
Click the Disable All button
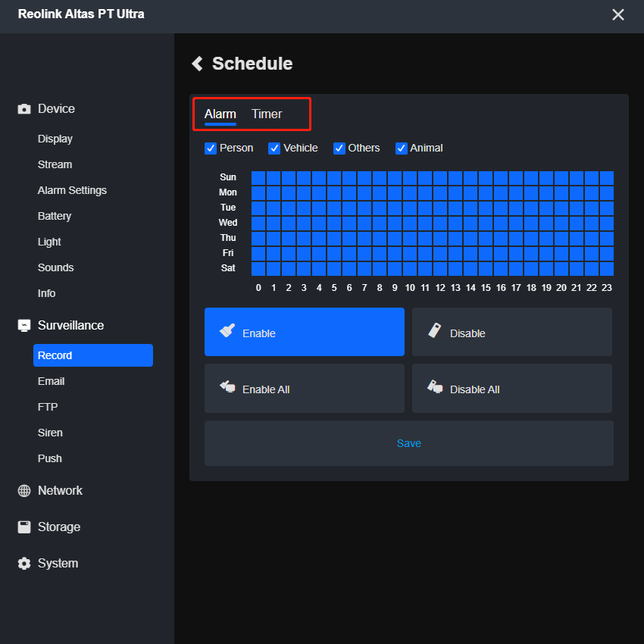(x=511, y=389)
